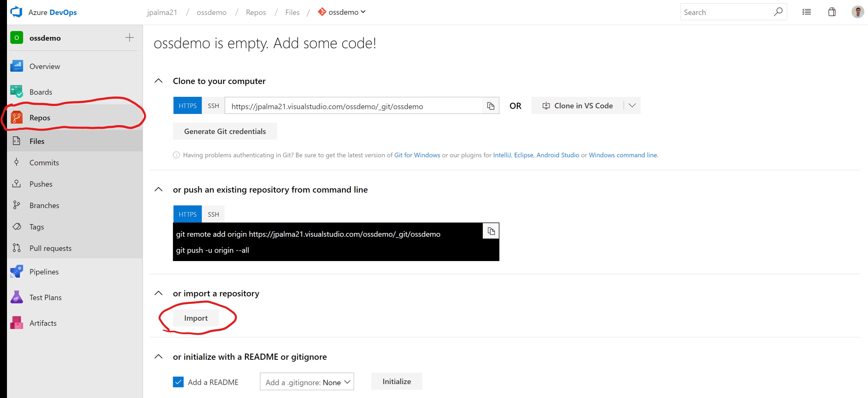Switch clone URL to SSH
The image size is (868, 398).
pos(213,106)
